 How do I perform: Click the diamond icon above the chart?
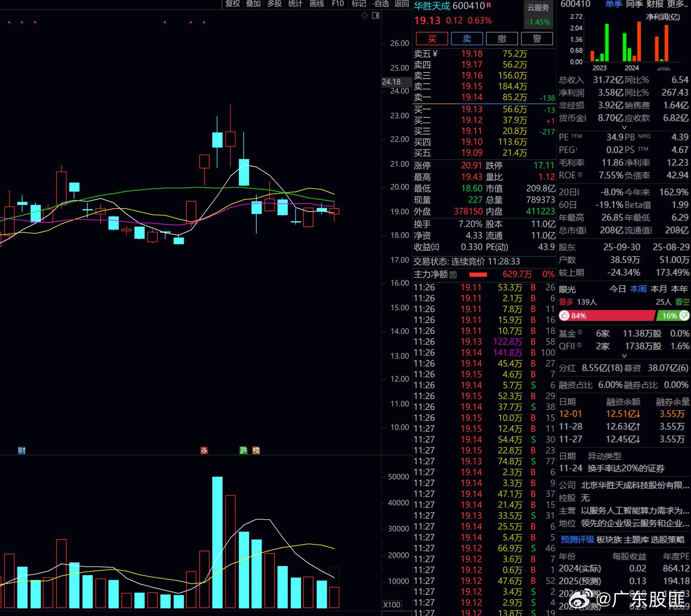coord(365,16)
